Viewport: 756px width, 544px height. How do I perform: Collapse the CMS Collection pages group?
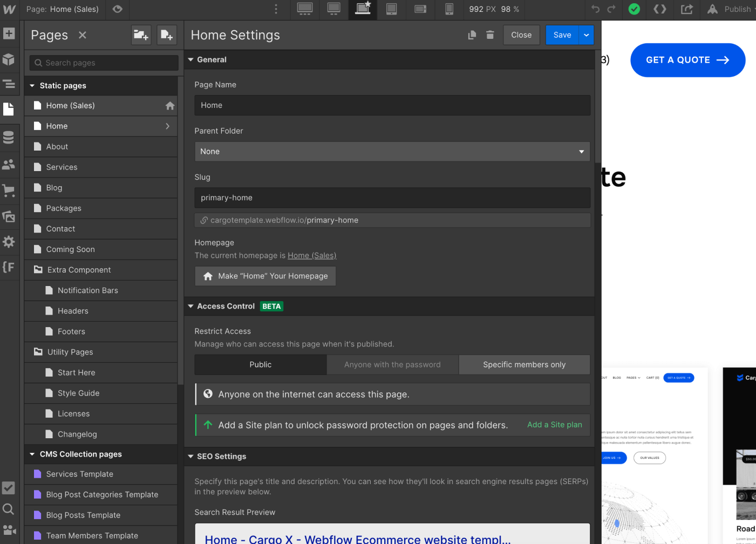click(32, 454)
